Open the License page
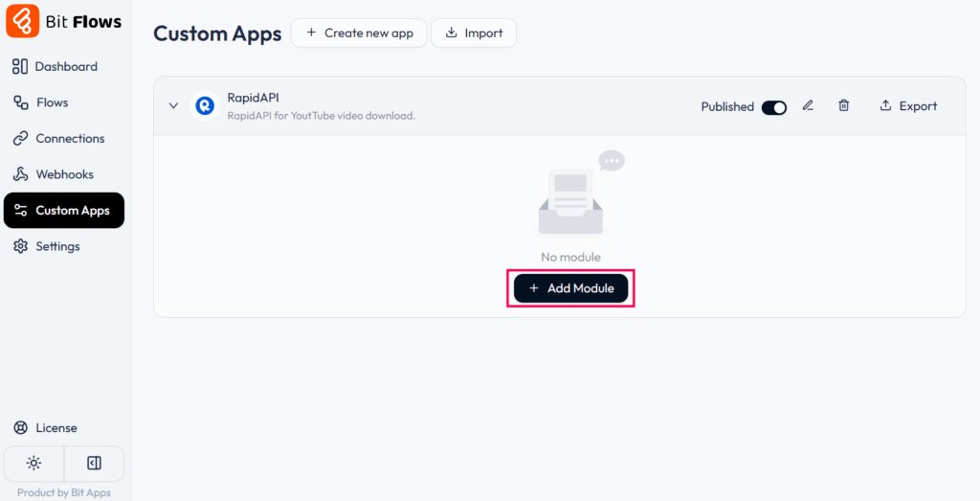 point(45,428)
